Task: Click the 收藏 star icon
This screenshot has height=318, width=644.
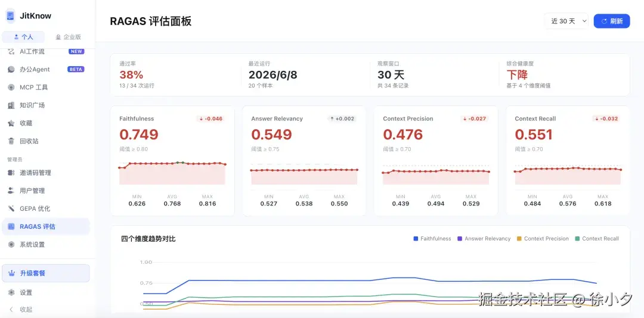Action: (11, 123)
